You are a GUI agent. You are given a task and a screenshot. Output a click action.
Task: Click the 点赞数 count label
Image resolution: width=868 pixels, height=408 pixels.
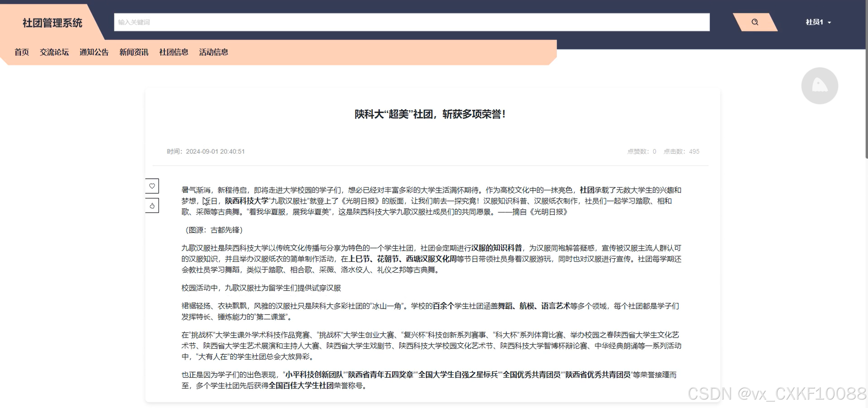tap(641, 152)
